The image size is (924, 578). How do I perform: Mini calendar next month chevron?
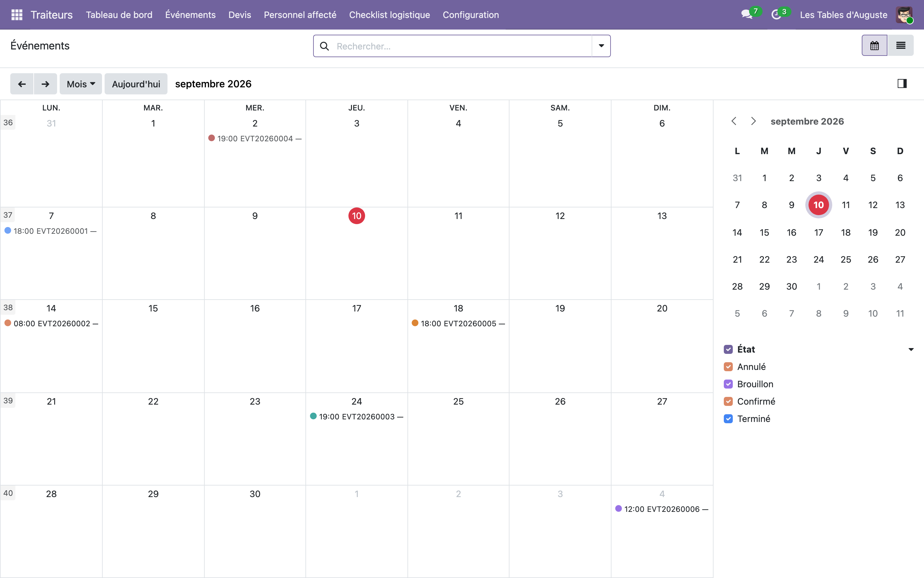[x=753, y=121]
